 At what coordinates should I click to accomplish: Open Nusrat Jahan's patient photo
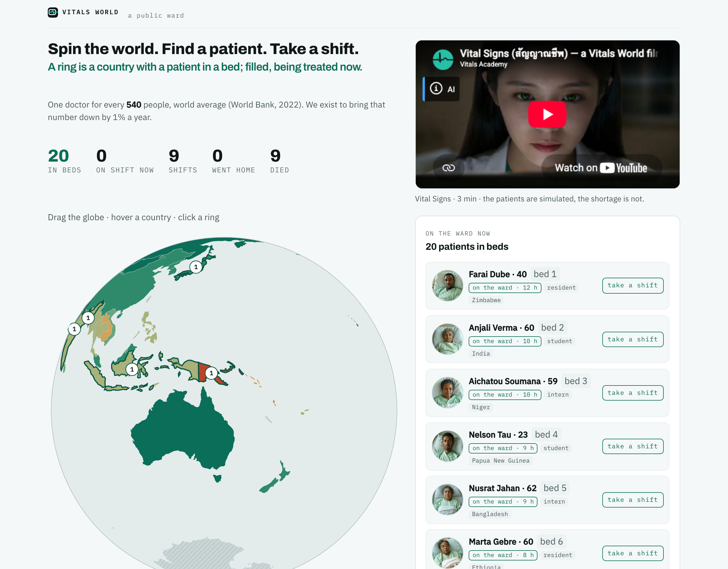click(x=447, y=500)
